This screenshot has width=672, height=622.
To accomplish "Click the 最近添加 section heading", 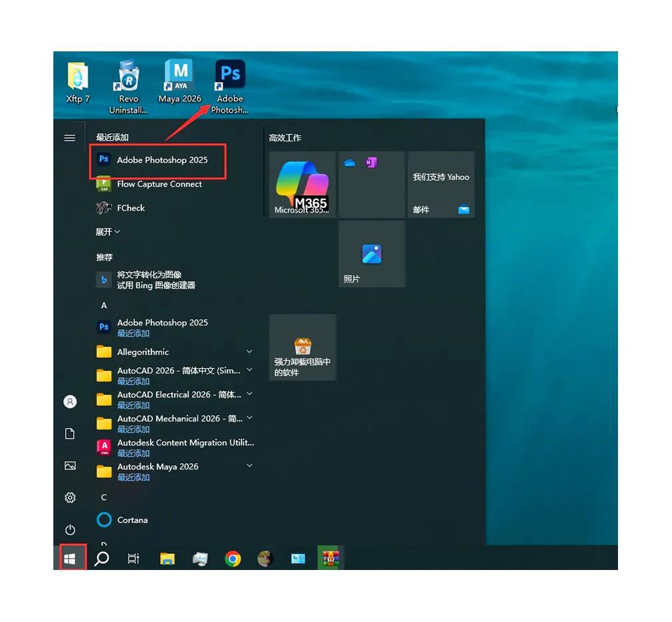I will click(x=112, y=137).
